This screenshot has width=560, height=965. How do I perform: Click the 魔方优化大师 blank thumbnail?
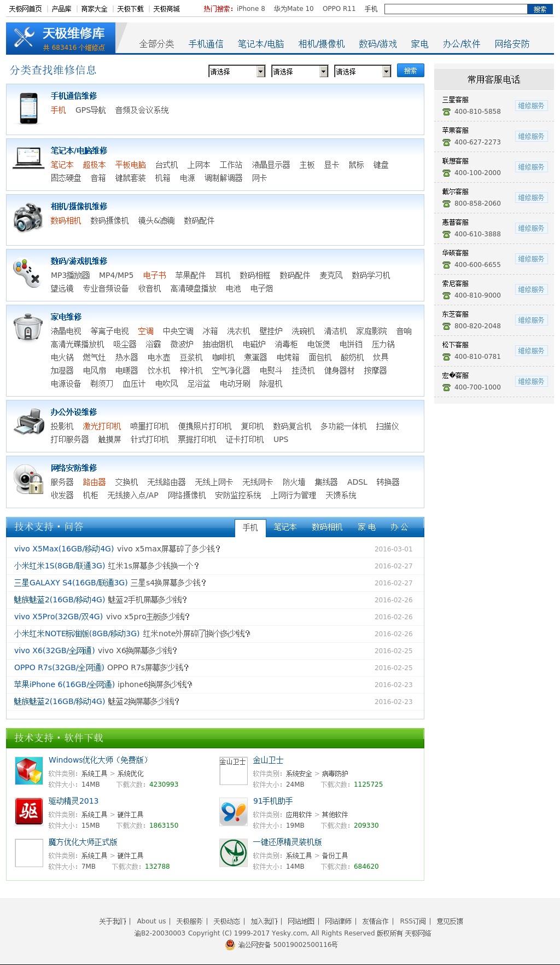[29, 853]
